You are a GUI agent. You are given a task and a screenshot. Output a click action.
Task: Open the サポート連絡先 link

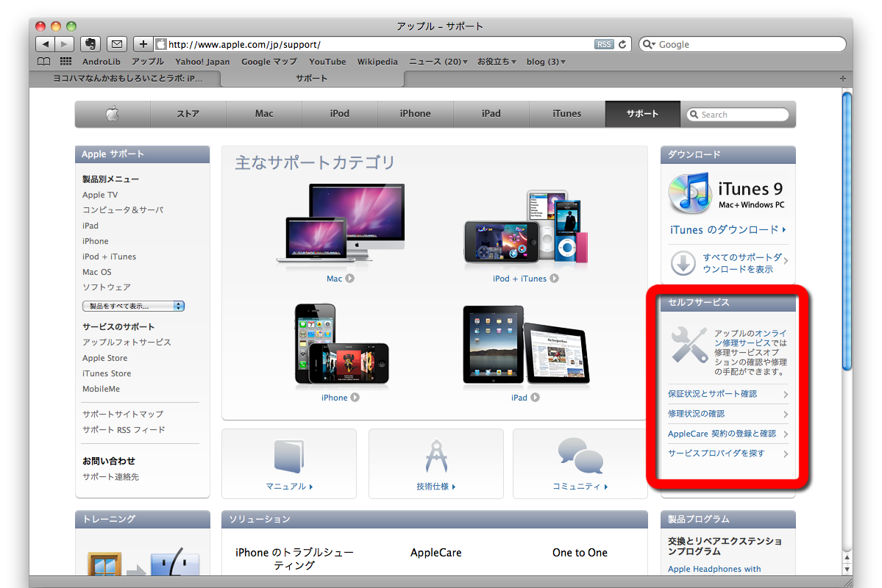click(x=111, y=477)
